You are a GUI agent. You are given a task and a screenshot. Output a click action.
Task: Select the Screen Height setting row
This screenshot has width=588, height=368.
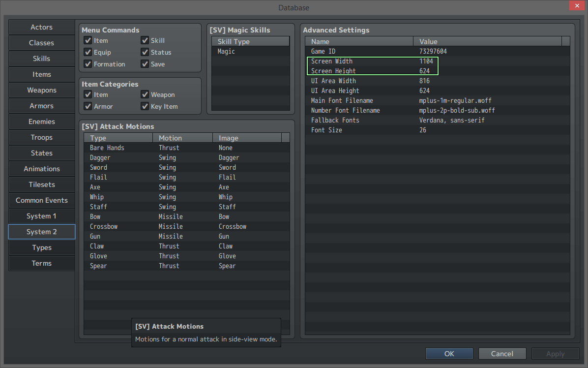pyautogui.click(x=437, y=71)
